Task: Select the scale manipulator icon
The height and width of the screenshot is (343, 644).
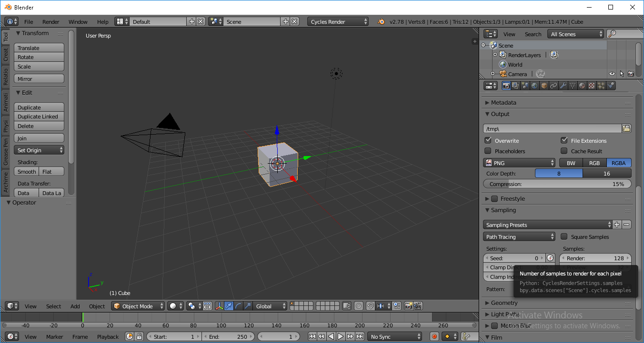Action: click(x=248, y=306)
